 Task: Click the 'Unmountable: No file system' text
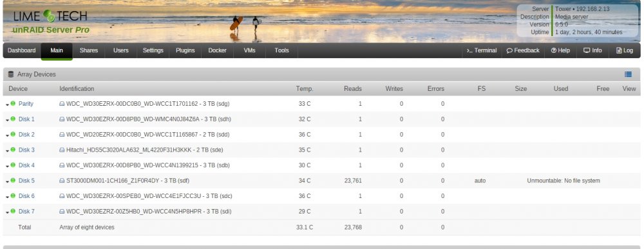[x=563, y=181]
